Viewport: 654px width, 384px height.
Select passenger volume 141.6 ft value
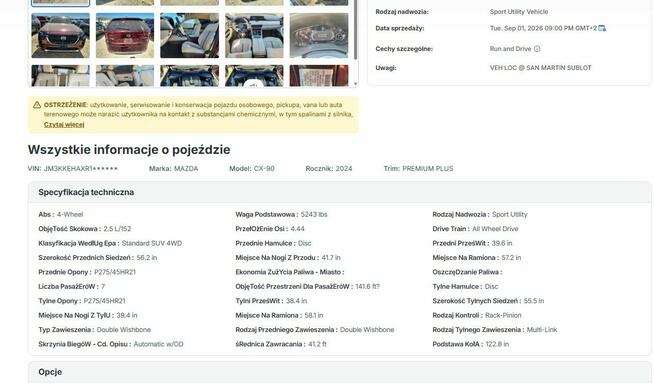coord(367,286)
